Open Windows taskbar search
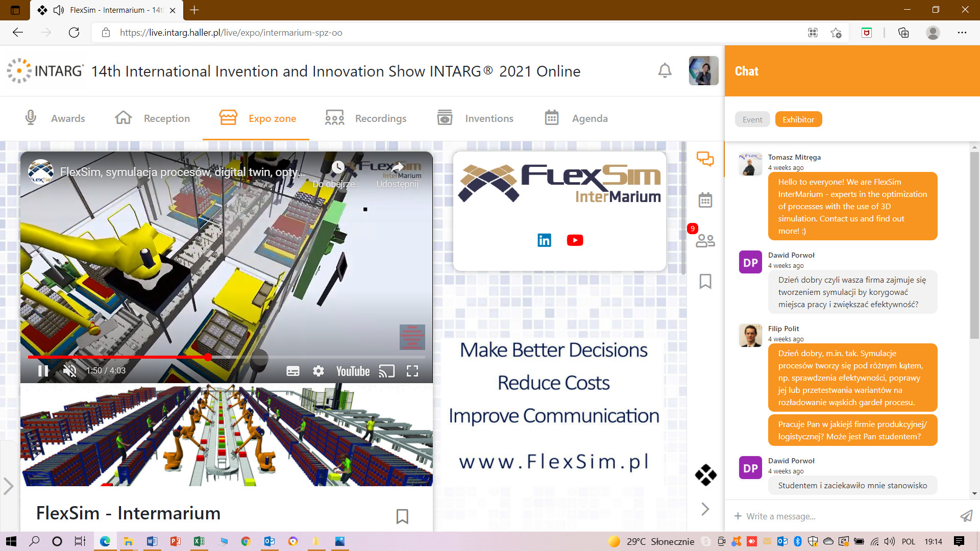 tap(34, 541)
